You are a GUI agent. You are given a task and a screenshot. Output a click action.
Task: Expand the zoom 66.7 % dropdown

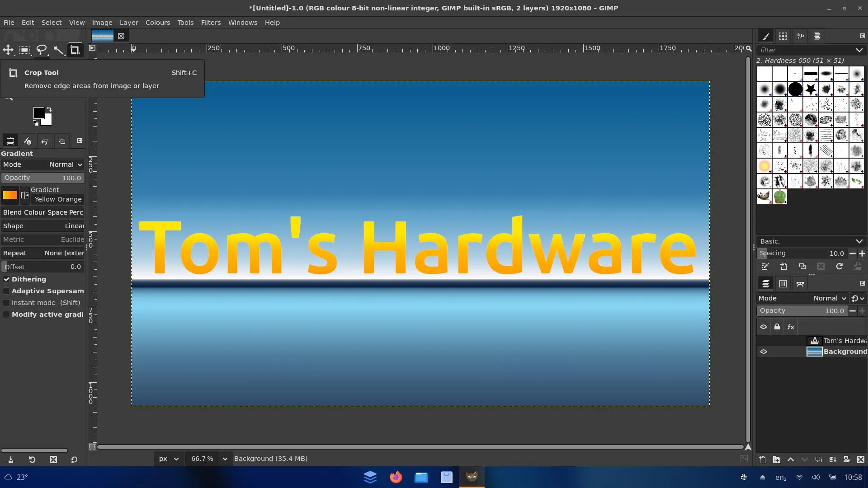coord(225,459)
